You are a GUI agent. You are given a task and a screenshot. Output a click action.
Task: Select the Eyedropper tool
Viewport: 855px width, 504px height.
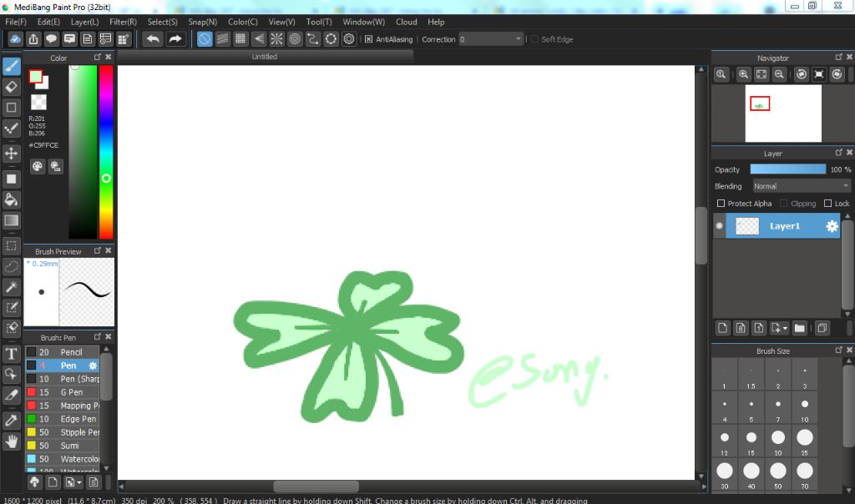coord(12,420)
